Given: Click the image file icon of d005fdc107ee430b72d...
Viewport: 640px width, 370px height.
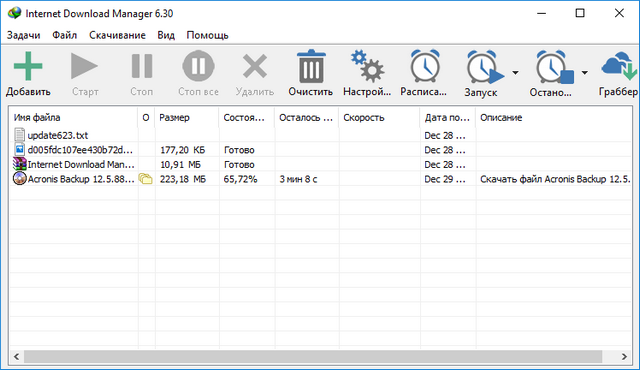Looking at the screenshot, I should tap(19, 149).
